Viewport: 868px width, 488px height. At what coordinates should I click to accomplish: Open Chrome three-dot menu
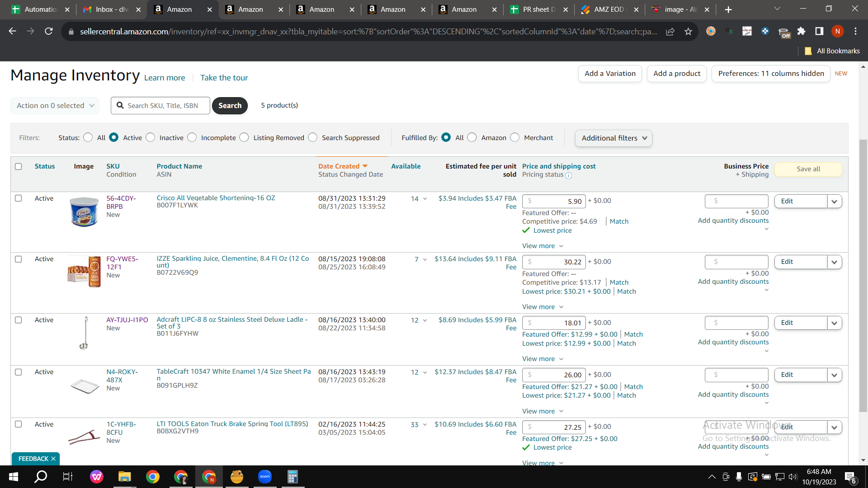pos(855,31)
